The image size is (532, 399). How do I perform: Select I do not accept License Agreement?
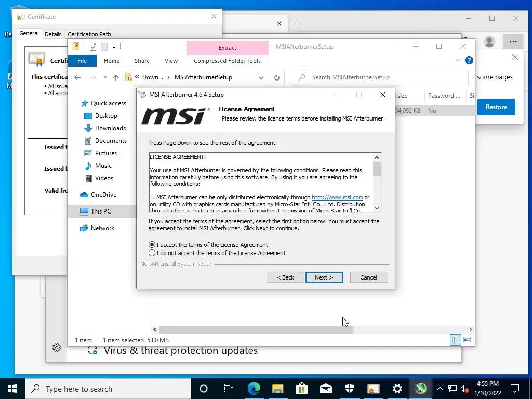pyautogui.click(x=217, y=253)
